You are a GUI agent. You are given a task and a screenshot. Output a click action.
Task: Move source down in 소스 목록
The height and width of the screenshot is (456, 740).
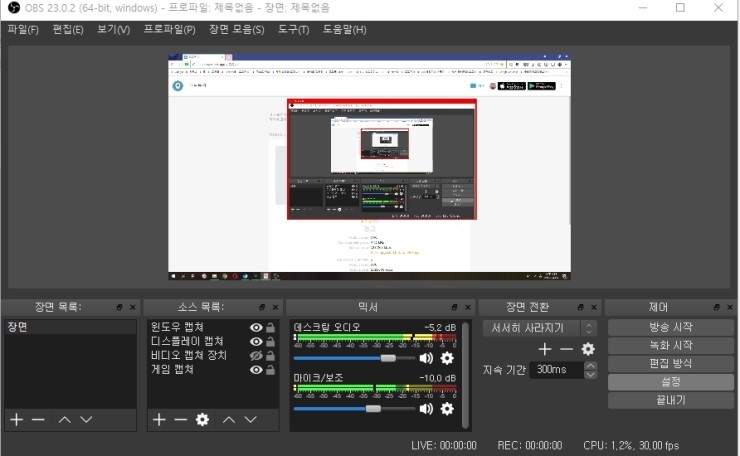click(x=251, y=419)
